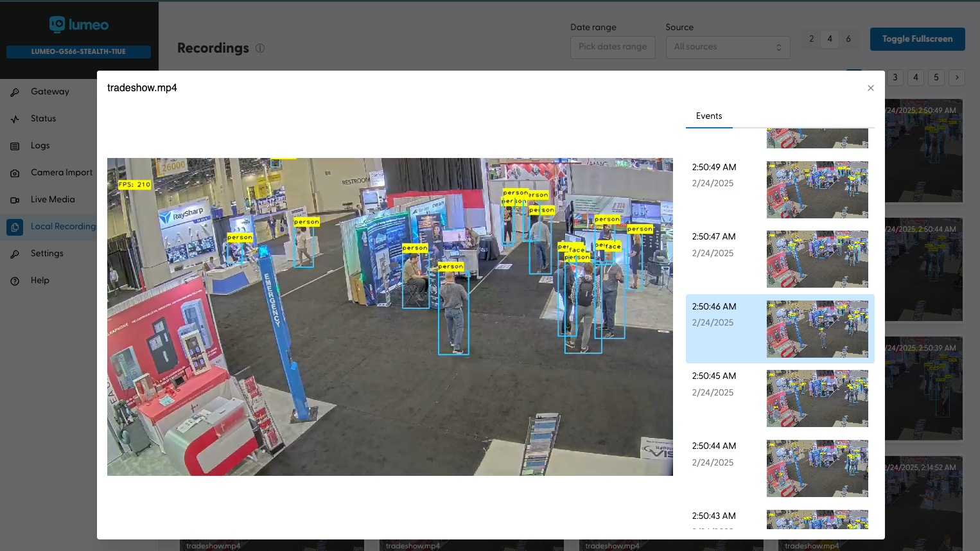Select the 2:50:47 AM event thumbnail

[818, 259]
